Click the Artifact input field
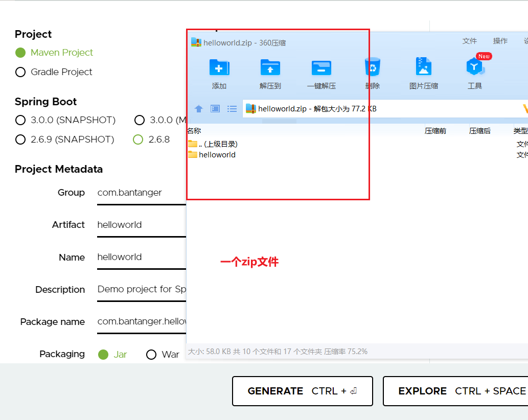528x420 pixels. click(142, 225)
